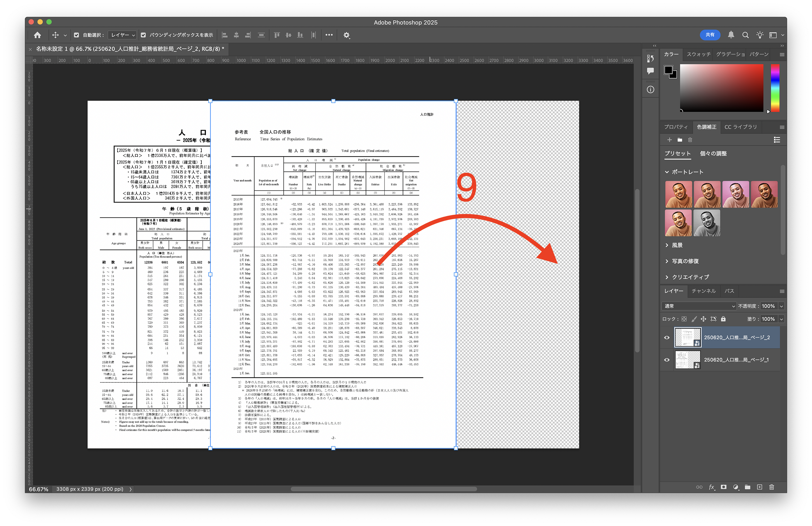Hide the ページ_1 layer eye icon
The width and height of the screenshot is (812, 526).
667,360
